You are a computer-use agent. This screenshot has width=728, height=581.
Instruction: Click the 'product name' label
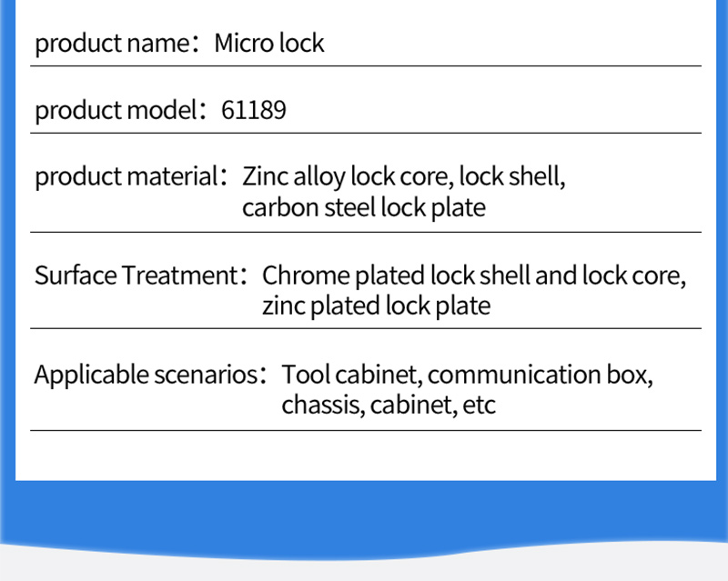click(x=112, y=44)
